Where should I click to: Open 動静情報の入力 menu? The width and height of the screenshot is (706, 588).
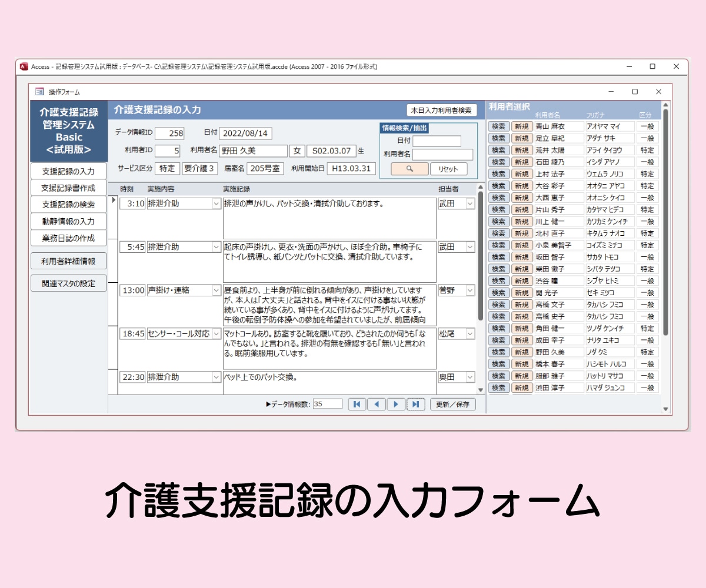[x=69, y=222]
